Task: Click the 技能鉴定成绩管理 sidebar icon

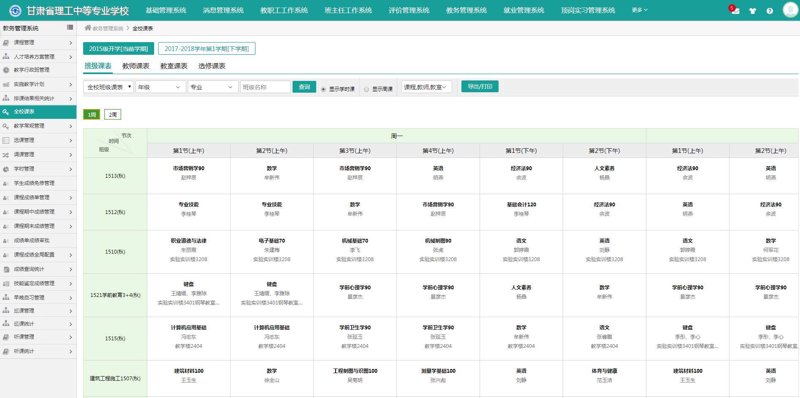Action: click(6, 283)
